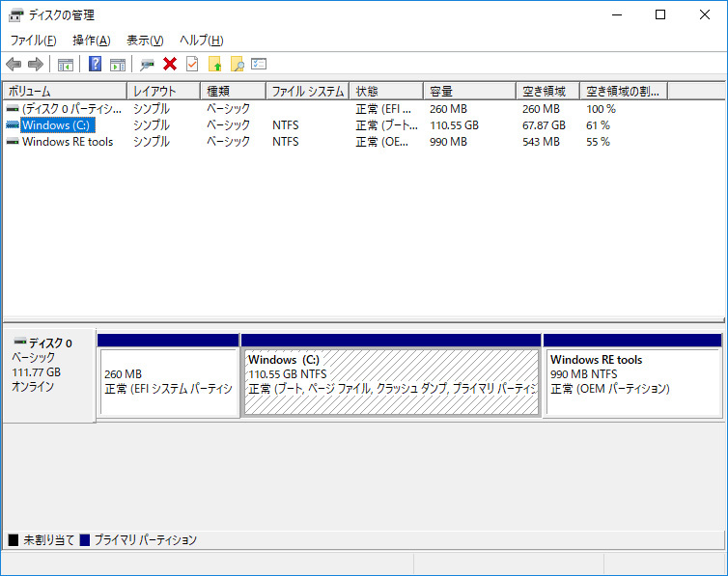
Task: Click 110.55 GB capacity cell
Action: [454, 125]
